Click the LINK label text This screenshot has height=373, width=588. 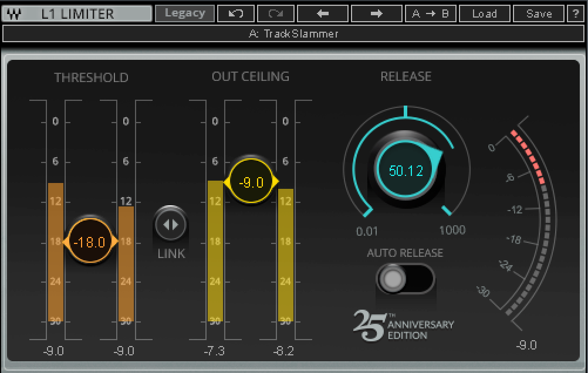[x=171, y=254]
